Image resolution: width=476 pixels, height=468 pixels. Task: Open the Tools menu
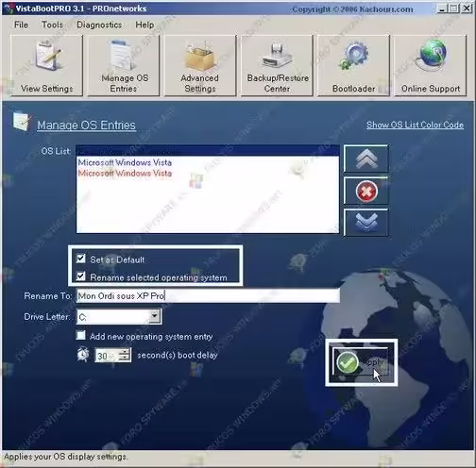pos(52,25)
